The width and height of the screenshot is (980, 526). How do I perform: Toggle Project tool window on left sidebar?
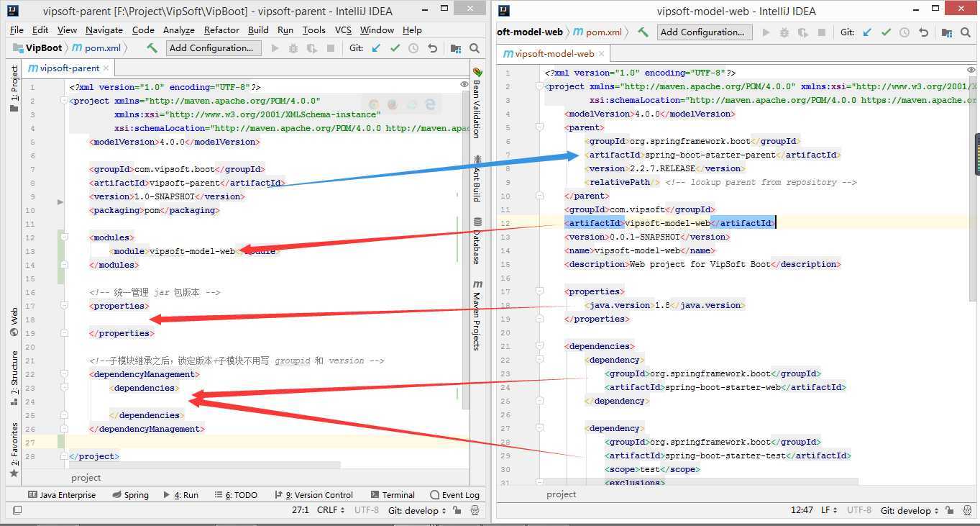point(14,89)
